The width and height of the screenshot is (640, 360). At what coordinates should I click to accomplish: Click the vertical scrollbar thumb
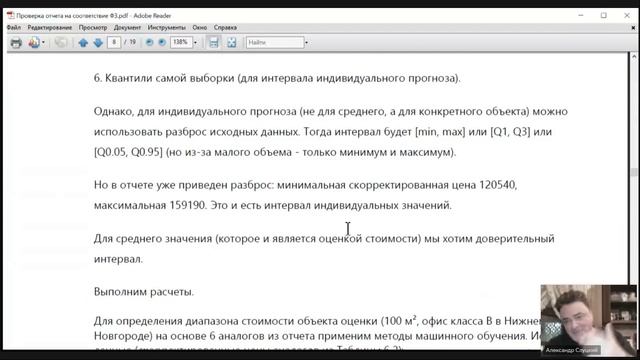click(x=634, y=172)
